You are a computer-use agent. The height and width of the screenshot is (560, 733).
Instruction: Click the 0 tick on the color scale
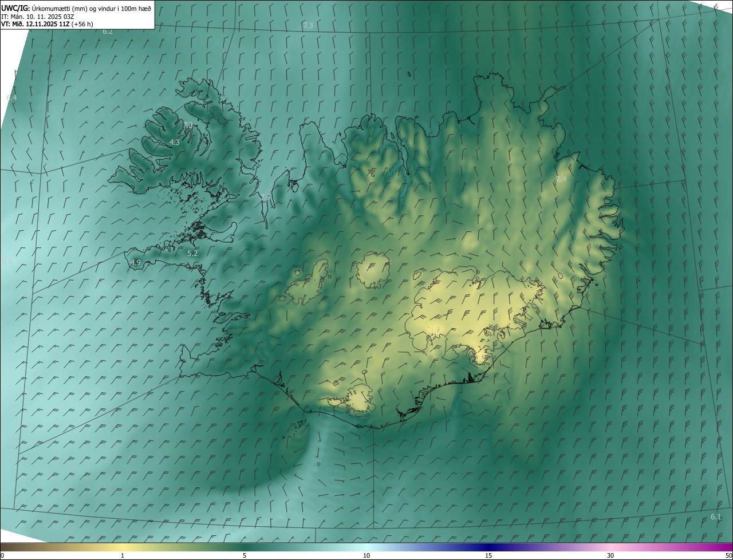click(x=2, y=555)
